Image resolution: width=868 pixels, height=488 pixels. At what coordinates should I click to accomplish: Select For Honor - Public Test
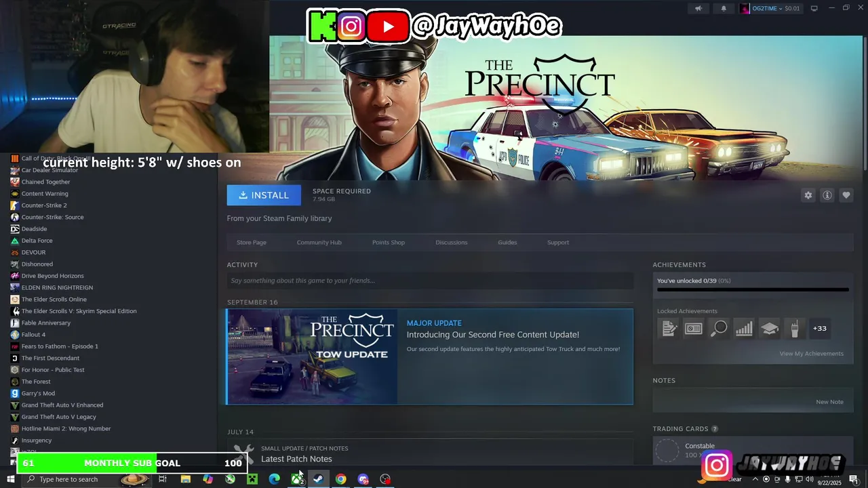click(x=53, y=370)
